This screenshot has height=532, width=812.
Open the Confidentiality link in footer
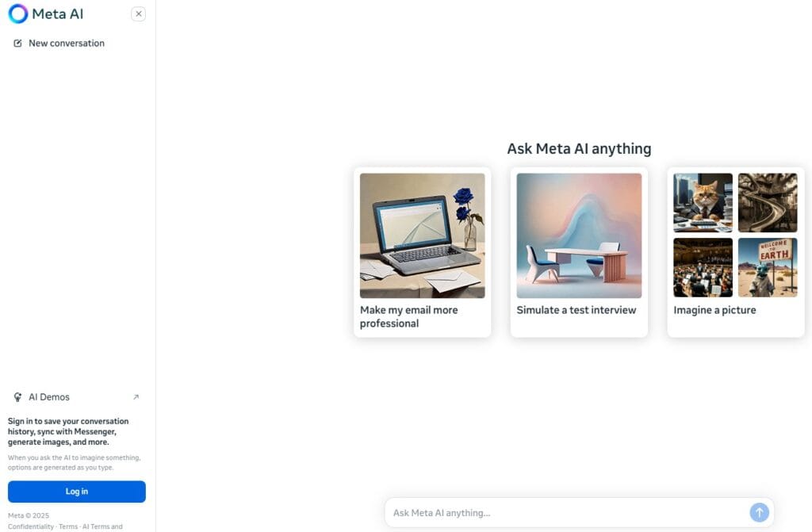tap(31, 526)
